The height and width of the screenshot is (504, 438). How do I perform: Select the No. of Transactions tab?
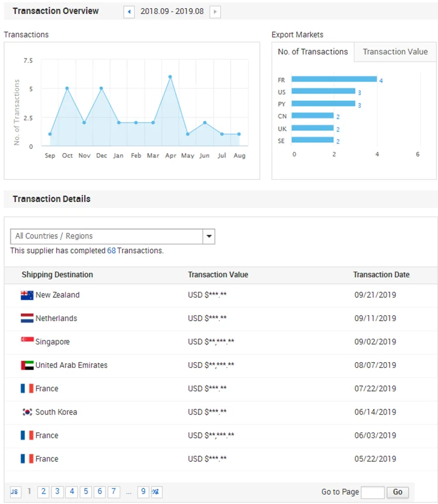pos(313,52)
